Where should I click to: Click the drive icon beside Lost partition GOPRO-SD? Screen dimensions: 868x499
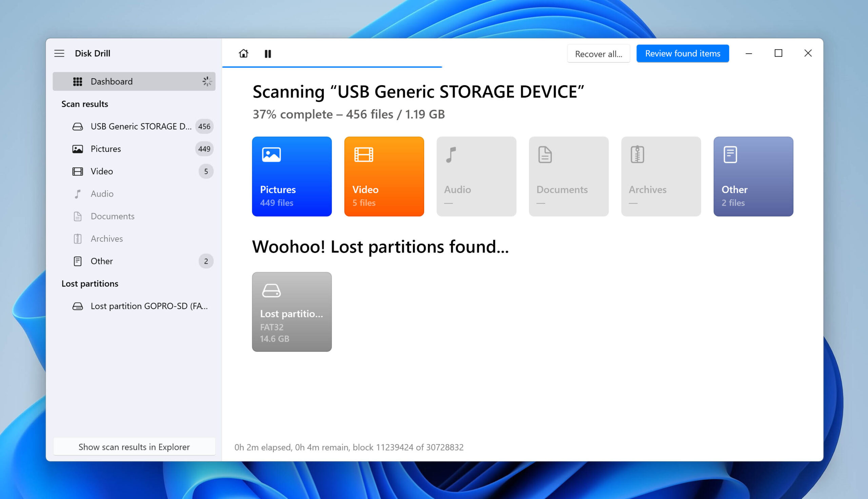[78, 306]
